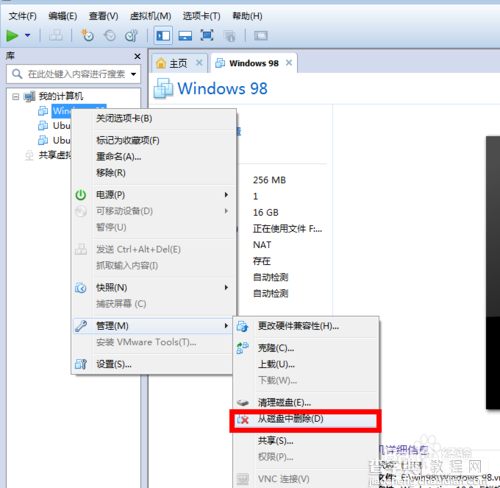Click the send Ctrl+Alt+Del toolbar icon
The height and width of the screenshot is (488, 500).
[x=56, y=35]
